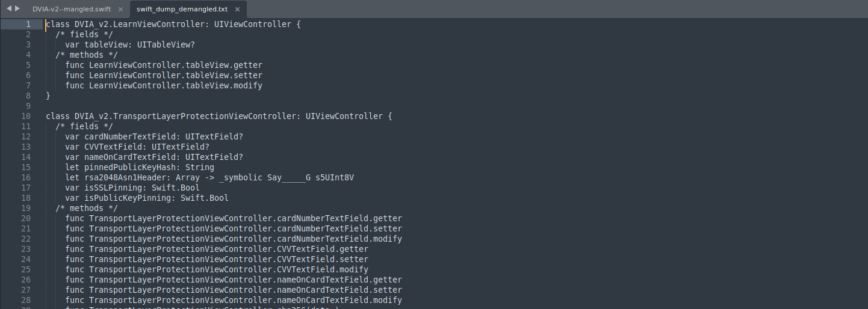Click line number 8 in the gutter
Image resolution: width=868 pixels, height=309 pixels.
click(28, 96)
